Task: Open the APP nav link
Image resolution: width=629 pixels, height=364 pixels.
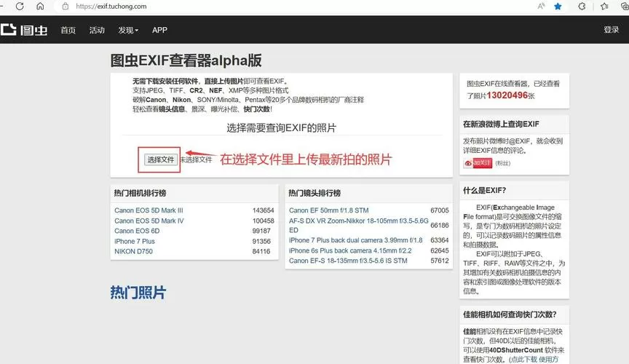Action: click(159, 30)
